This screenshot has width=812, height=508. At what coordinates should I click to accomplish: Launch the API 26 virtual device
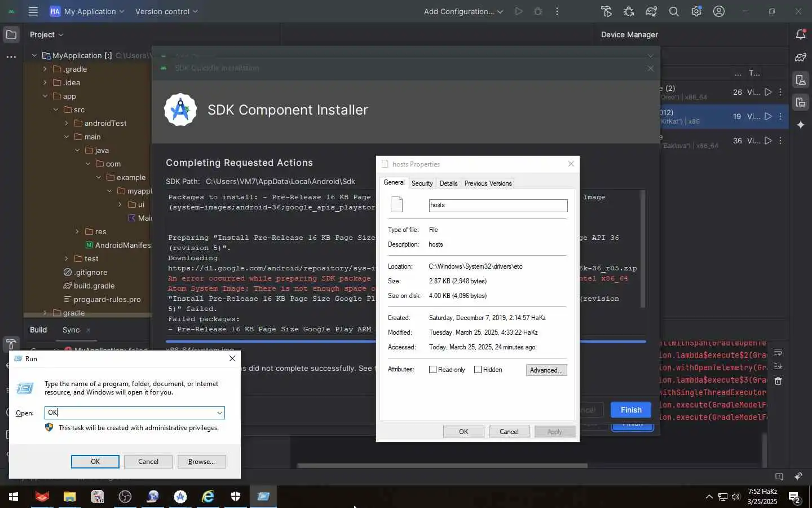768,92
